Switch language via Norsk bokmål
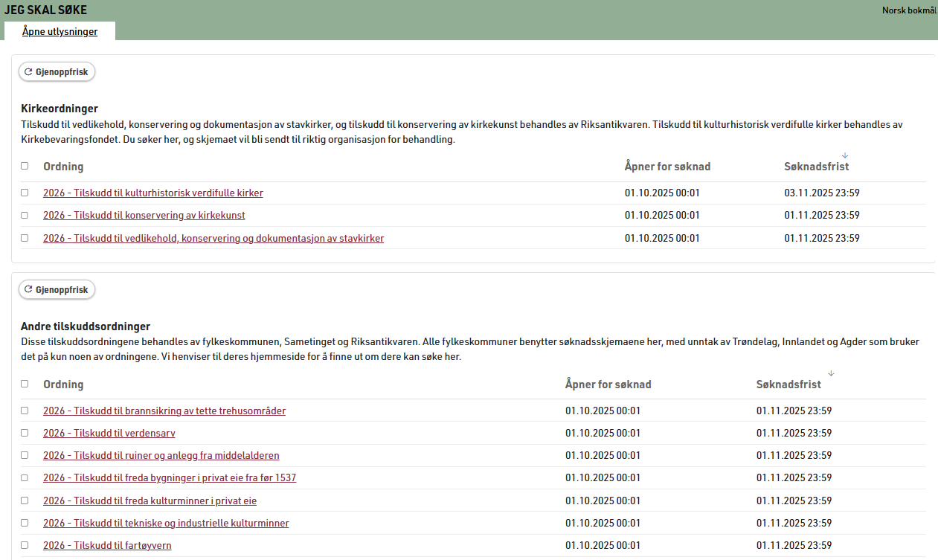Viewport: 938px width, 560px height. tap(908, 10)
